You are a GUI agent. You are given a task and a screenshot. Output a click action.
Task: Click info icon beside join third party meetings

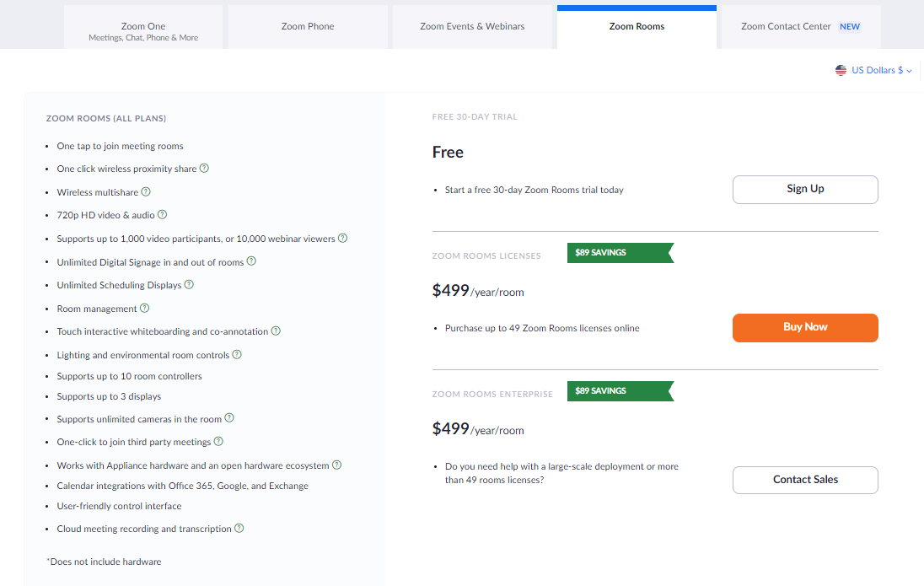point(218,441)
